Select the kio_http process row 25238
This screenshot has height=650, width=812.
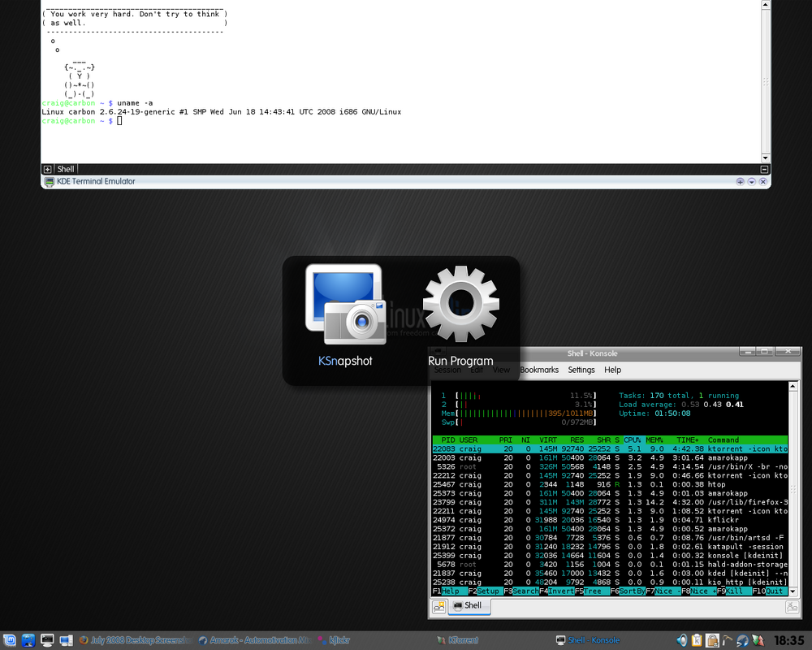point(610,582)
